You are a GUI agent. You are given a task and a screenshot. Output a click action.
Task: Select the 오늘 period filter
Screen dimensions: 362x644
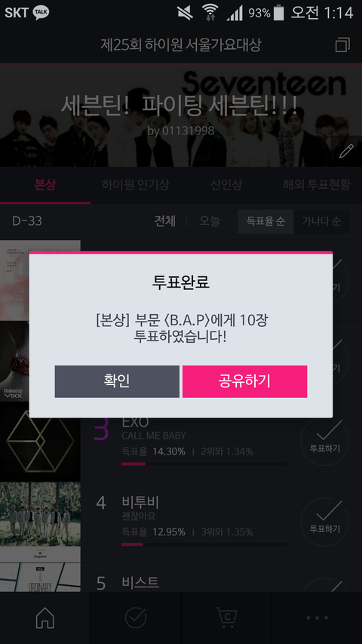(210, 221)
